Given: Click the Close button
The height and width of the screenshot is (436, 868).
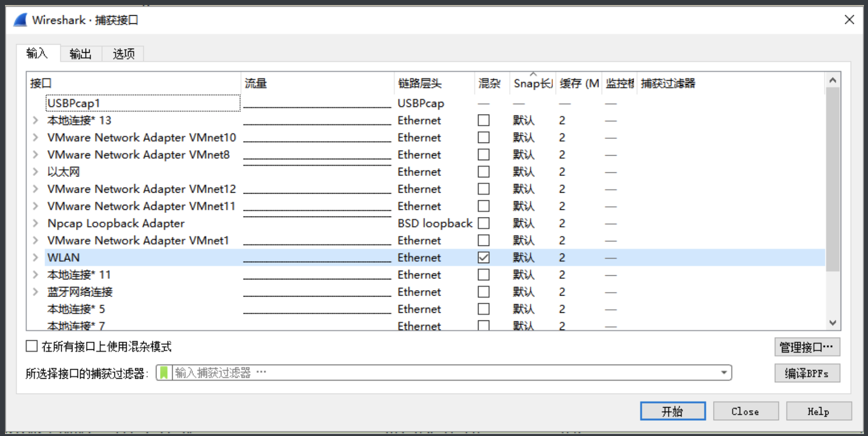Looking at the screenshot, I should 745,411.
